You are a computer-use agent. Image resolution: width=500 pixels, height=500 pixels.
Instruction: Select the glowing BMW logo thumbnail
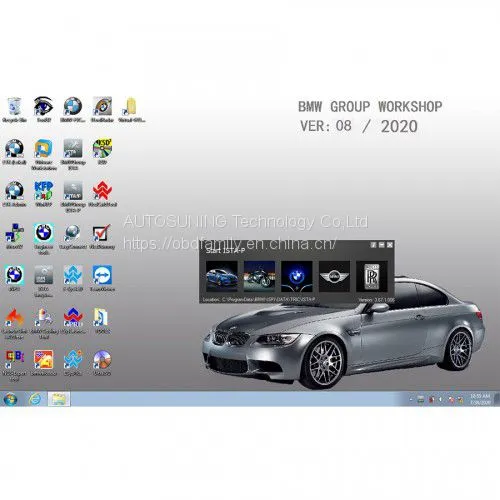click(297, 277)
